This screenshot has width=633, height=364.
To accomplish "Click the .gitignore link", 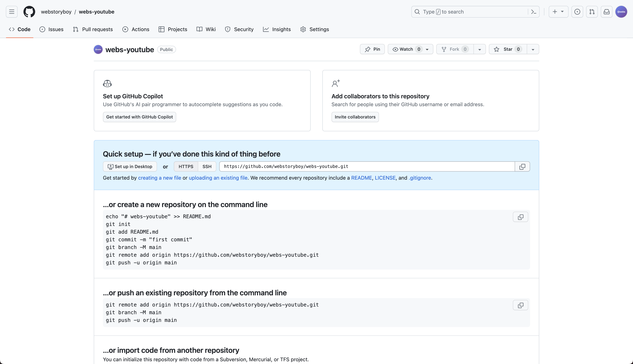I will pos(420,178).
